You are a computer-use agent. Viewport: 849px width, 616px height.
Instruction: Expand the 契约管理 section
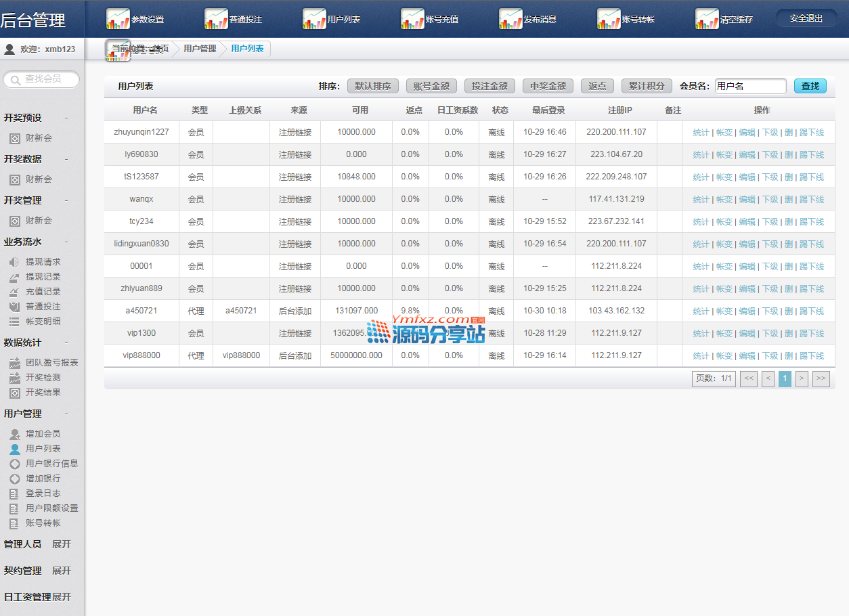click(61, 571)
